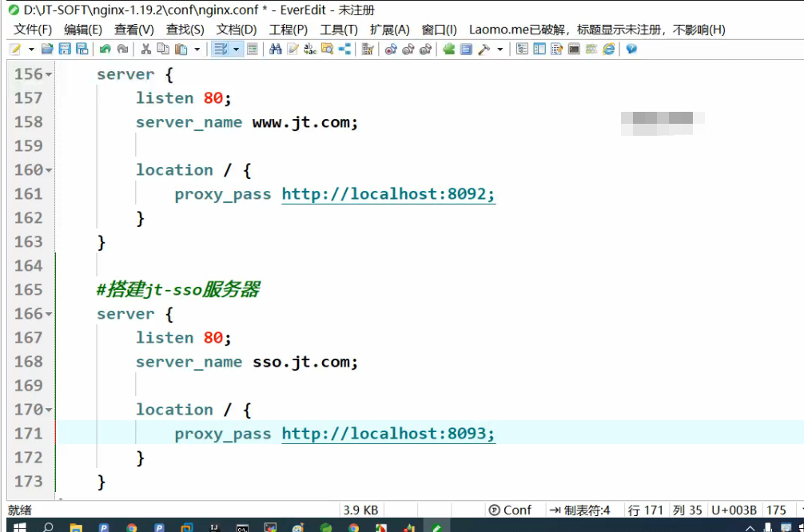The width and height of the screenshot is (804, 532).
Task: Collapse the location block at line 170
Action: (49, 410)
